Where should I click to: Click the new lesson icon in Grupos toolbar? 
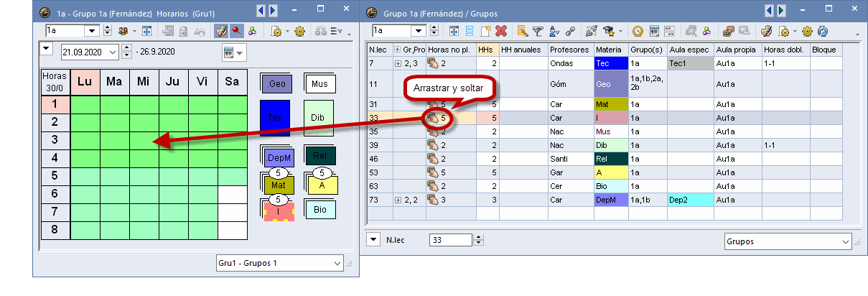[485, 31]
